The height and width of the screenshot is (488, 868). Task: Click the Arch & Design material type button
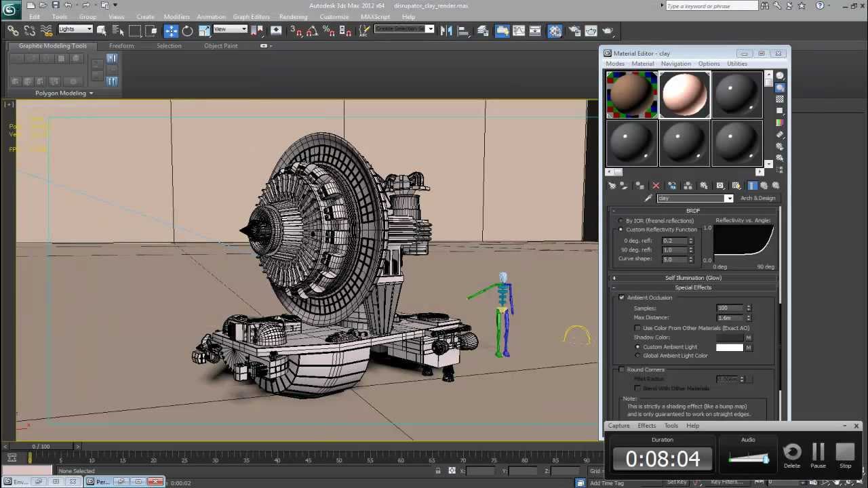[757, 199]
